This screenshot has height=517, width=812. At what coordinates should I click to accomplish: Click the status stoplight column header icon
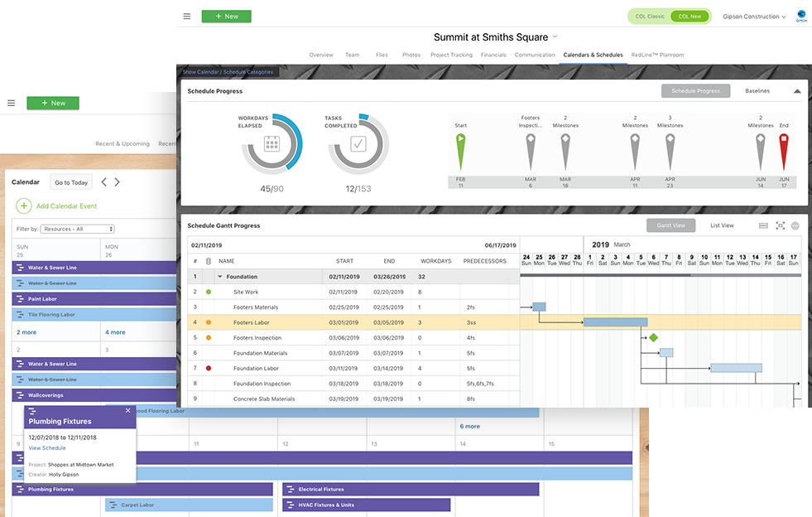(209, 261)
